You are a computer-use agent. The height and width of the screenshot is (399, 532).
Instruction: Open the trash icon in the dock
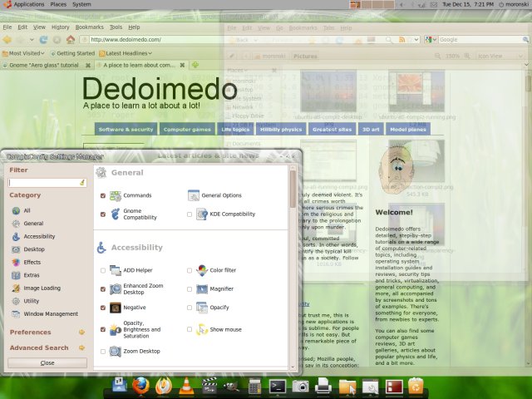pyautogui.click(x=416, y=386)
